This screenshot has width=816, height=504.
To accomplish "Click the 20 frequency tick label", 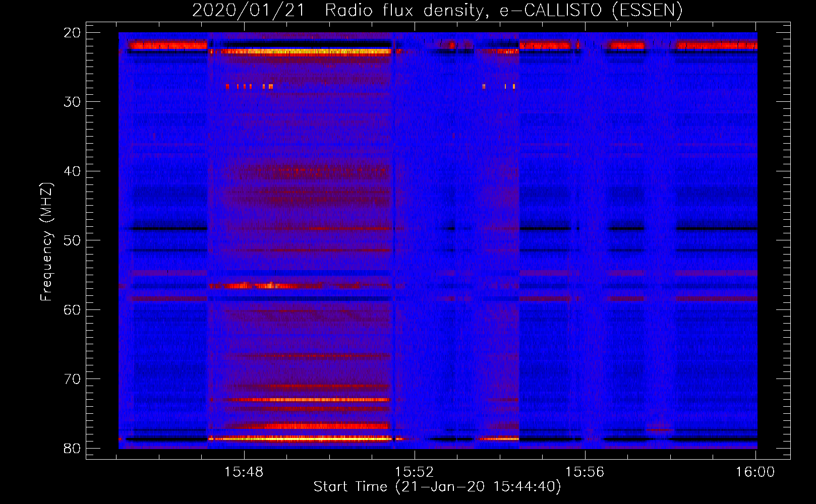I will [72, 33].
